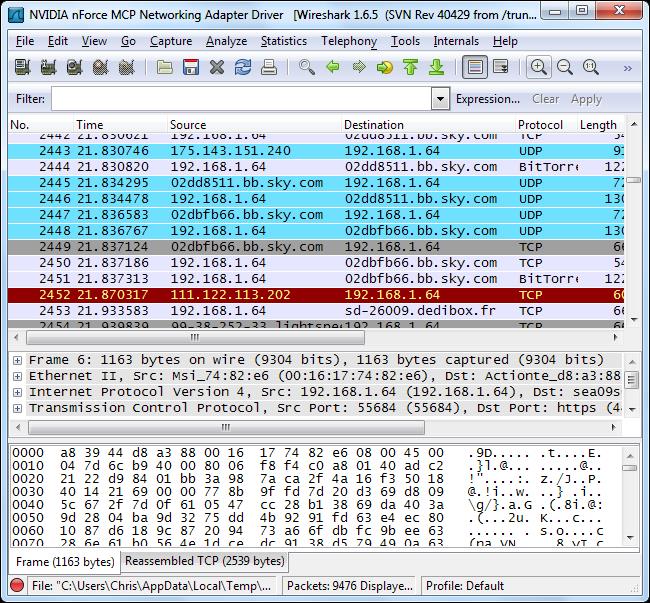Image resolution: width=650 pixels, height=603 pixels.
Task: Jump to the first packet arrow icon
Action: (x=410, y=68)
